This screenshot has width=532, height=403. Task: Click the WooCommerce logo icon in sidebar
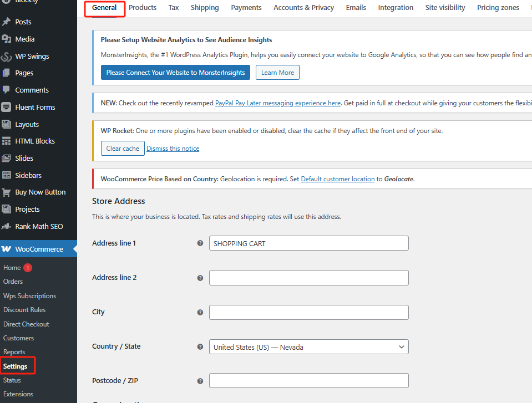7,249
